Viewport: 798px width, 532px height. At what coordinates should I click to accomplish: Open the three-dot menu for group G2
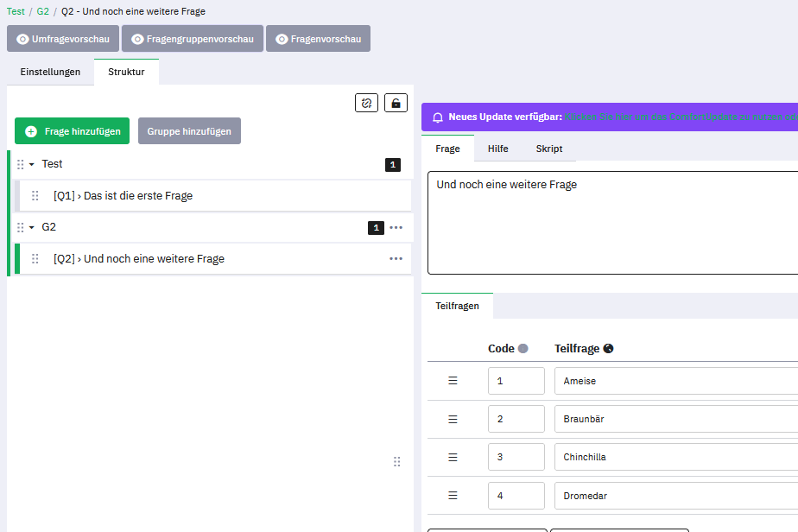click(396, 228)
